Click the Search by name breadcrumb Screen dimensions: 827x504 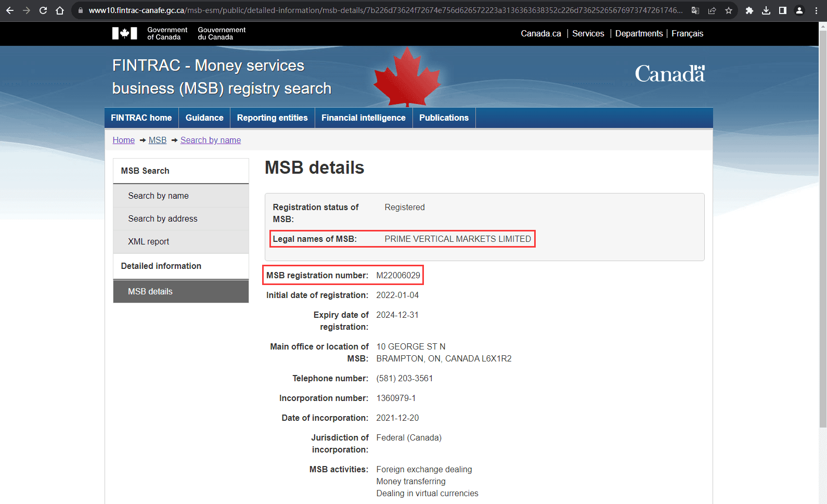tap(211, 140)
